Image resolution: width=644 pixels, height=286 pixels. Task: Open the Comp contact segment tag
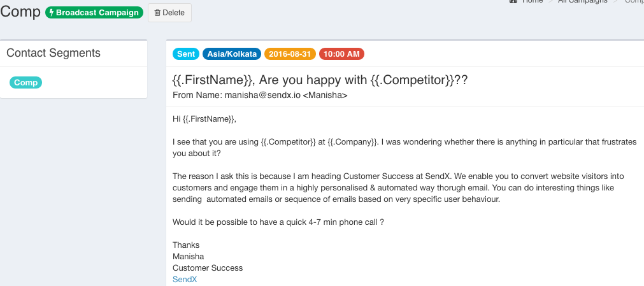(x=26, y=83)
